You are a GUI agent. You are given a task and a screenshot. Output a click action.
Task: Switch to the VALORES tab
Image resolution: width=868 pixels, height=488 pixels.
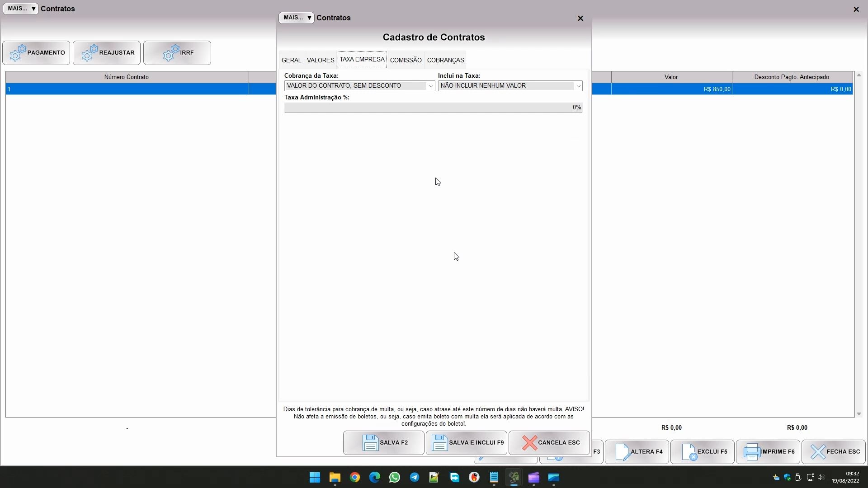point(321,60)
